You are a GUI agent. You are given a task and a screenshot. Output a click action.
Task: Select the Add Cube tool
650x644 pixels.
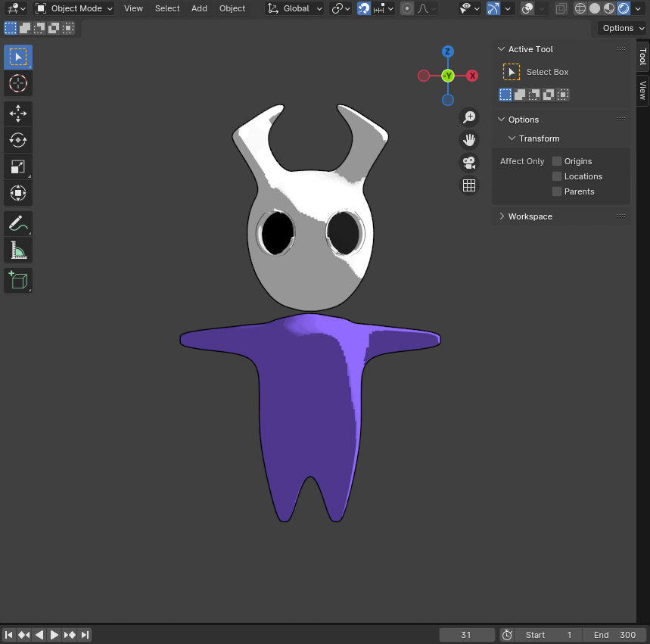point(18,280)
